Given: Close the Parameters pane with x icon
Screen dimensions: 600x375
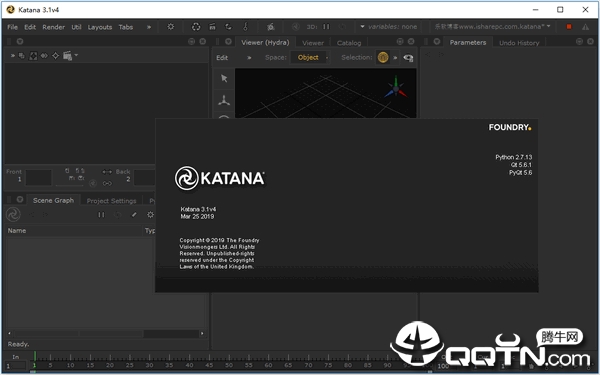Looking at the screenshot, I should 590,41.
